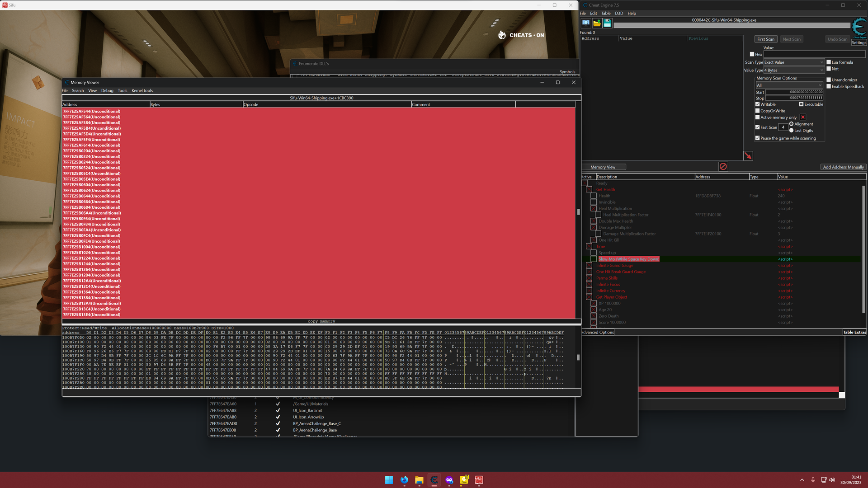
Task: Open the process list with the computer icon
Action: [x=585, y=23]
